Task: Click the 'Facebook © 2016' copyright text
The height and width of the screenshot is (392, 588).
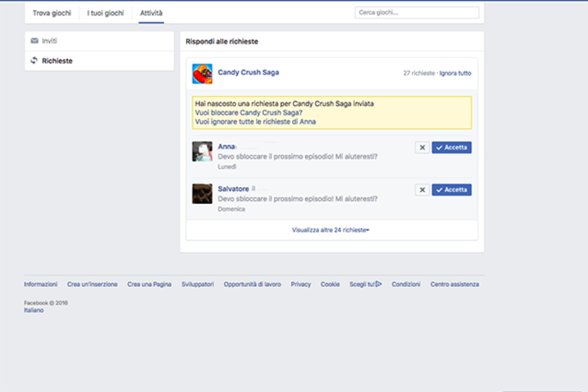Action: click(46, 303)
